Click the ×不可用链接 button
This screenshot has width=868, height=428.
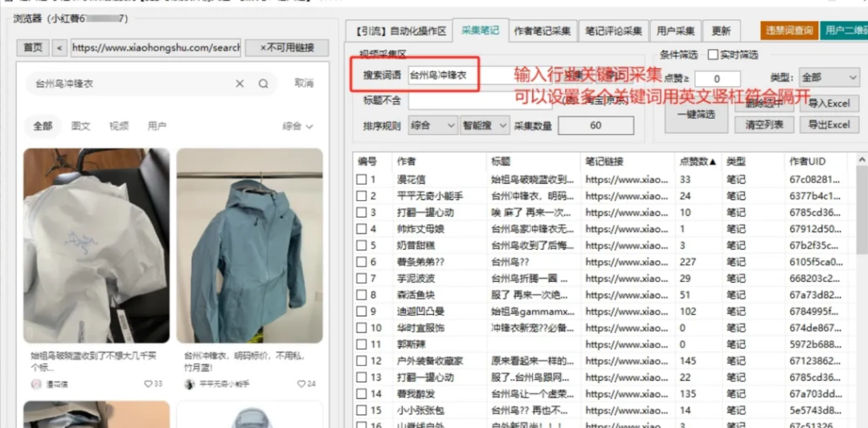(x=287, y=47)
